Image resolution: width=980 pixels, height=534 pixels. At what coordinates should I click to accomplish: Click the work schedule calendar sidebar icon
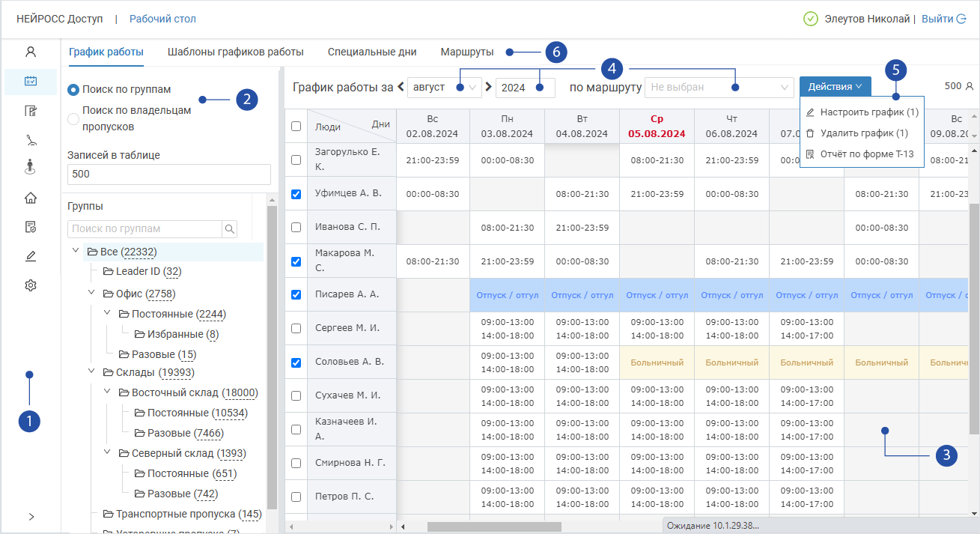coord(31,82)
